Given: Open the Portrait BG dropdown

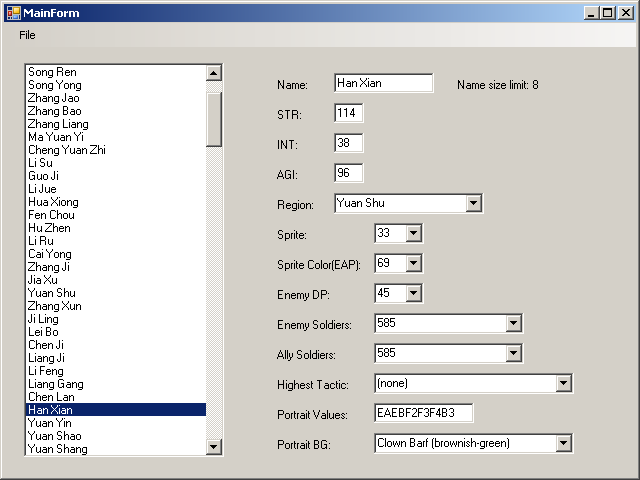Looking at the screenshot, I should (x=563, y=443).
